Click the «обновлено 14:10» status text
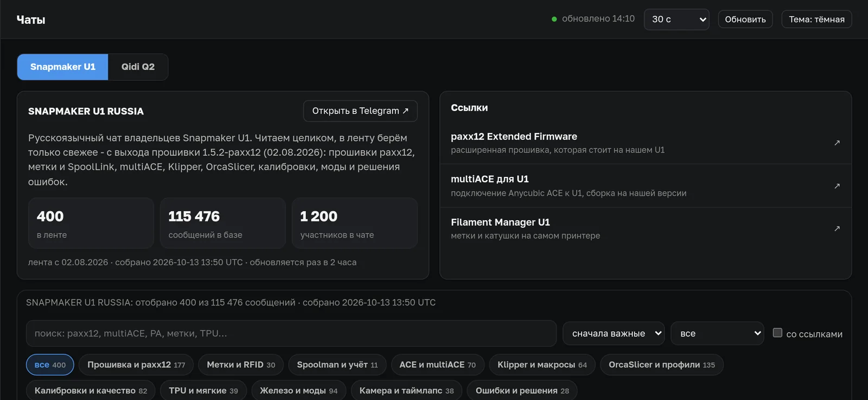 tap(598, 19)
